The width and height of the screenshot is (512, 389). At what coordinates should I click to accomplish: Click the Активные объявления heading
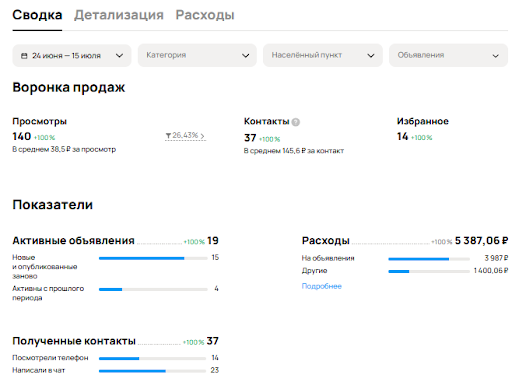[x=73, y=241]
